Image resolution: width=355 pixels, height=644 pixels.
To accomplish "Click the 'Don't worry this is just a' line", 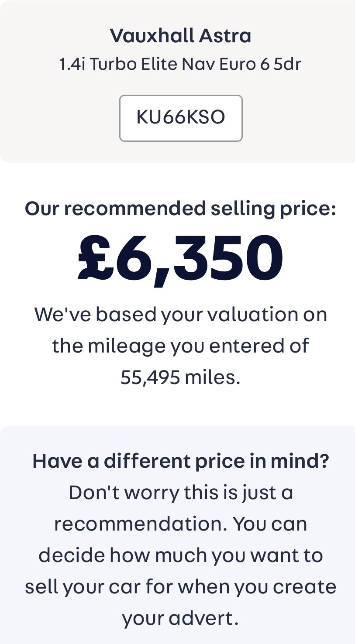I will point(180,493).
